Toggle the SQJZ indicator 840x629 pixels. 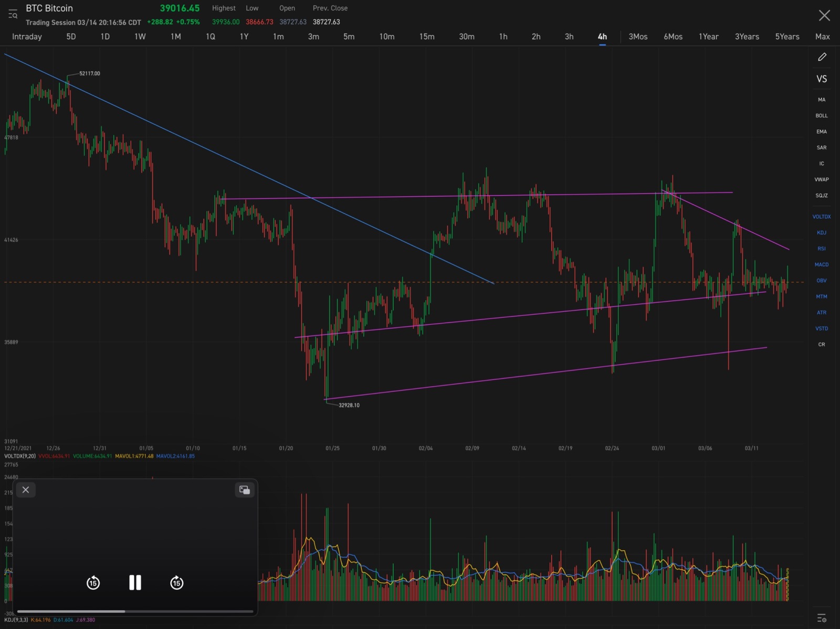pyautogui.click(x=822, y=196)
